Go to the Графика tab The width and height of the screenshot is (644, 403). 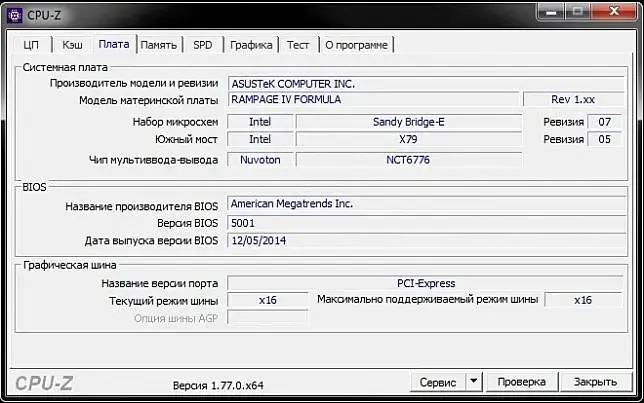tap(251, 45)
